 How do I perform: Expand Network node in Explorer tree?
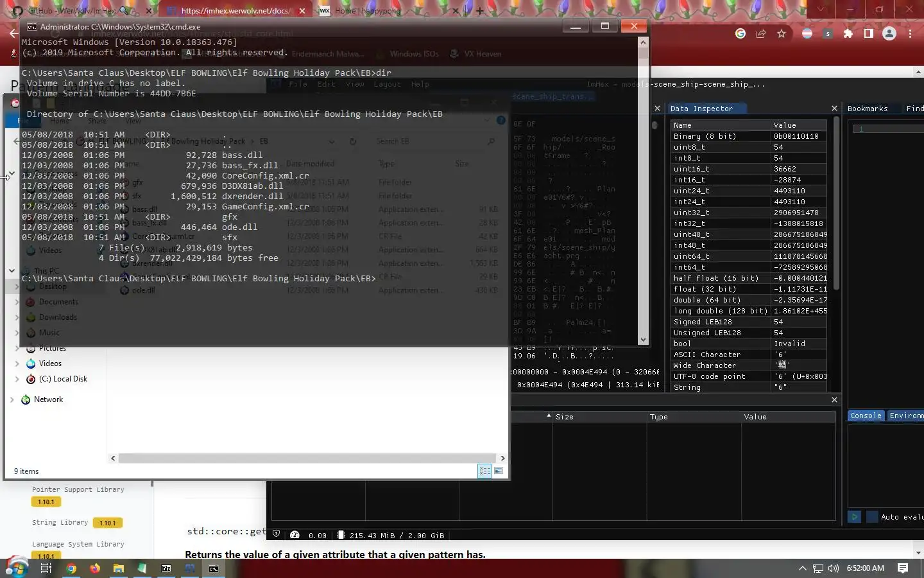pos(12,399)
